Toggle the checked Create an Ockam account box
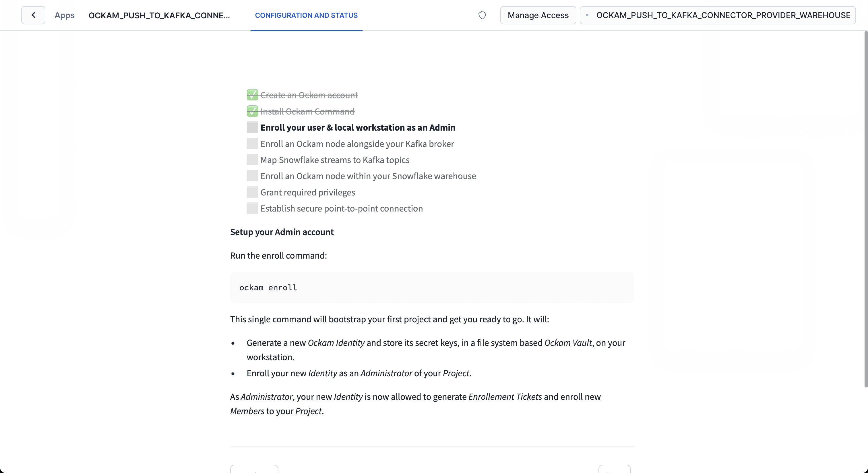Screen dimensions: 868x473 252,95
